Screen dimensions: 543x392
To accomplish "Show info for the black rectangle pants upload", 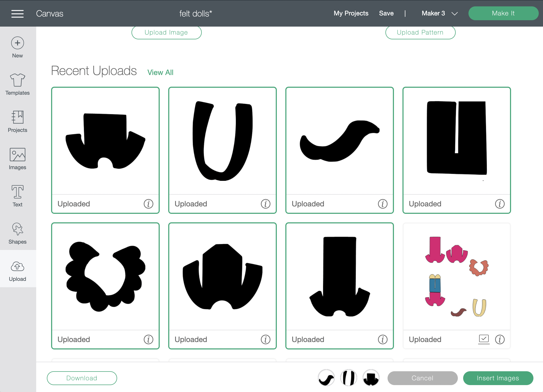I will click(x=500, y=204).
